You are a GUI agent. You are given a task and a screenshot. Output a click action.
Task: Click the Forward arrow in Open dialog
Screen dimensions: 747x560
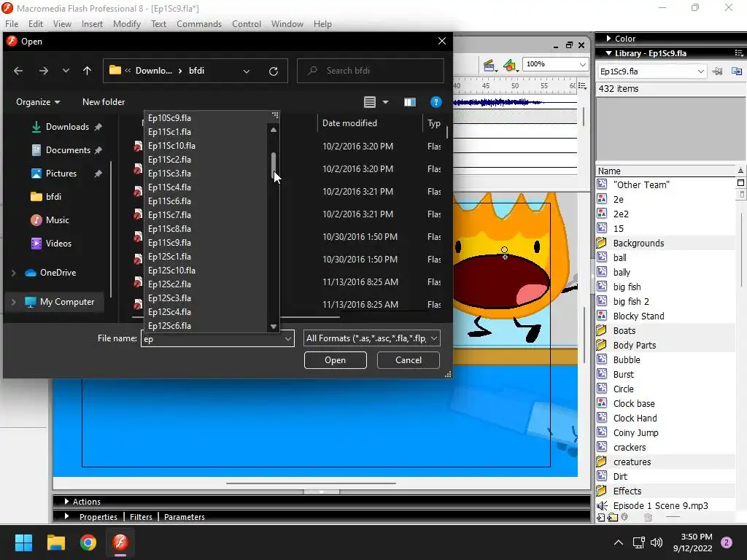(43, 71)
